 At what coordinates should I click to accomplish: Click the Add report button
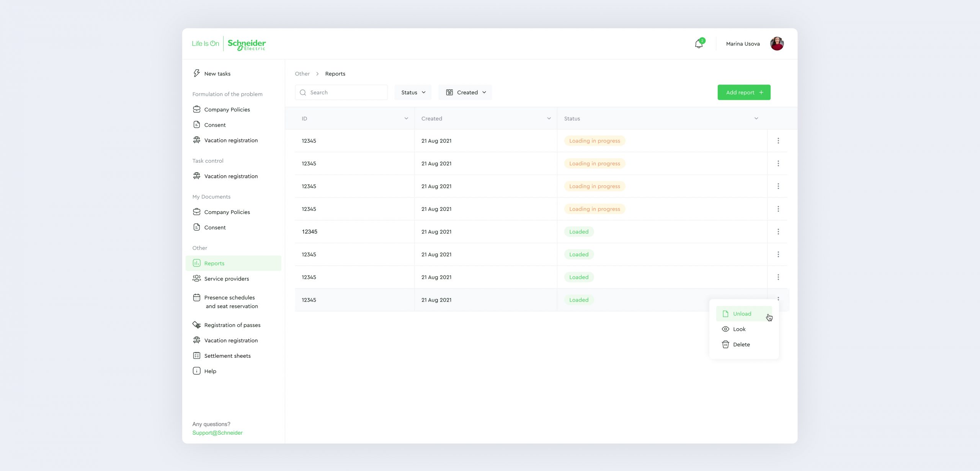744,93
